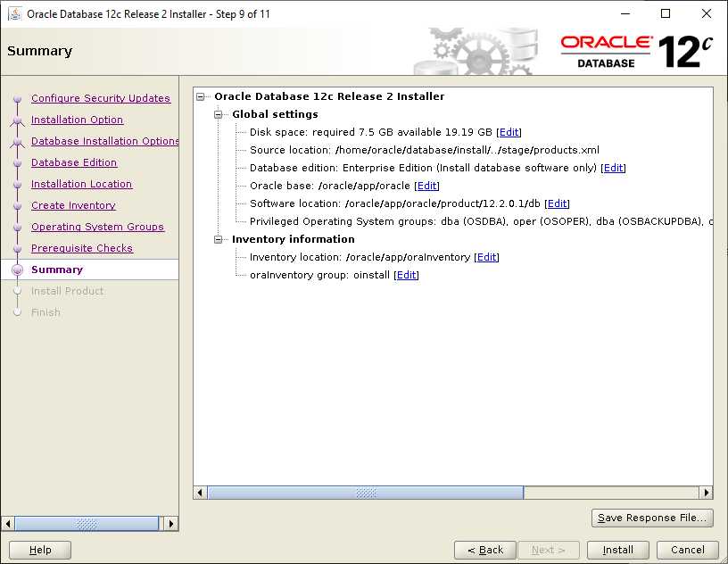Maximize the installer window
Image resolution: width=728 pixels, height=564 pixels.
click(666, 14)
